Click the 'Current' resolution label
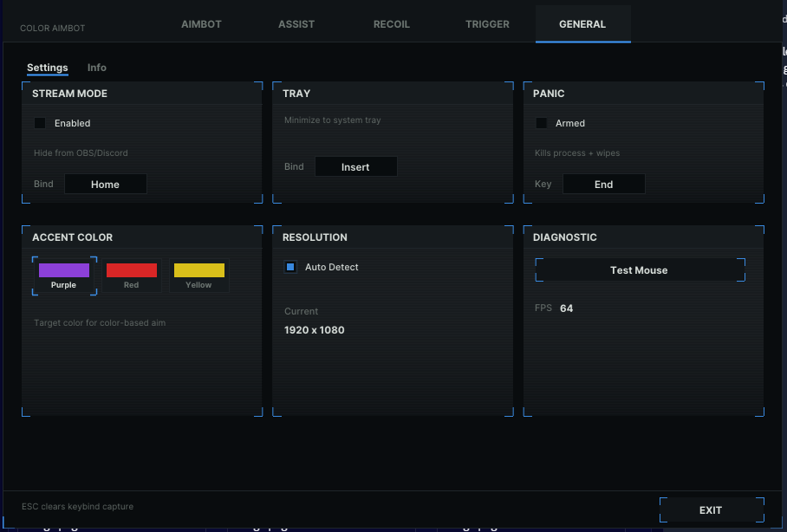787x532 pixels. 301,311
